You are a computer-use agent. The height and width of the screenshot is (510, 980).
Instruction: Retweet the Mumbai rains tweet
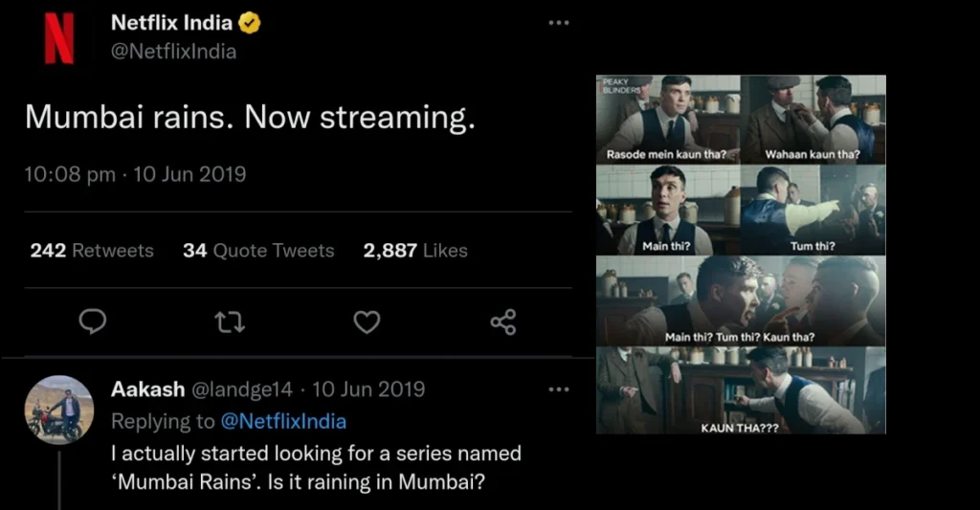point(230,322)
